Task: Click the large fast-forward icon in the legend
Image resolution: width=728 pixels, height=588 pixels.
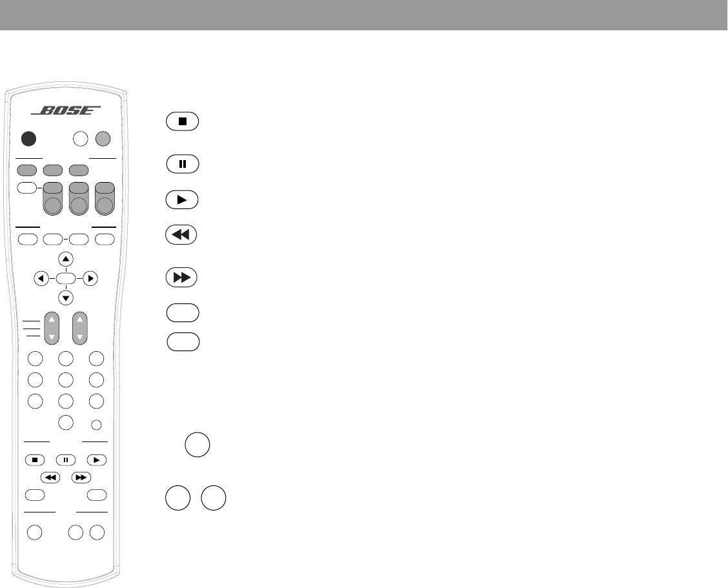Action: click(x=181, y=278)
